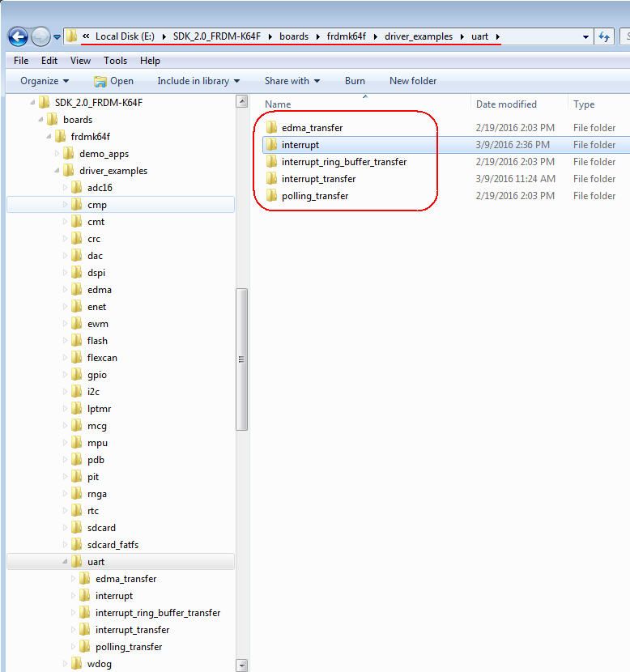Viewport: 630px width, 672px height.
Task: Select adc16 folder icon in tree
Action: coord(77,187)
